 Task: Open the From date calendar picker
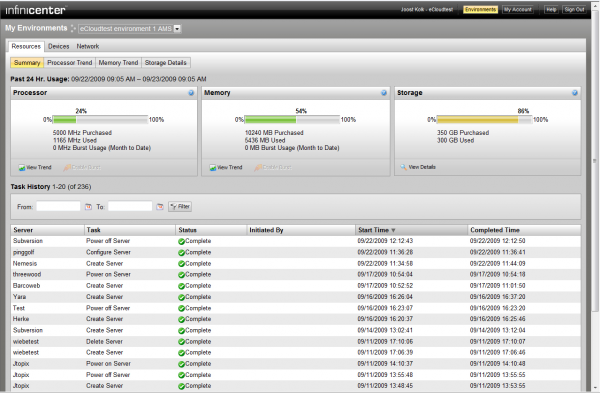click(88, 207)
